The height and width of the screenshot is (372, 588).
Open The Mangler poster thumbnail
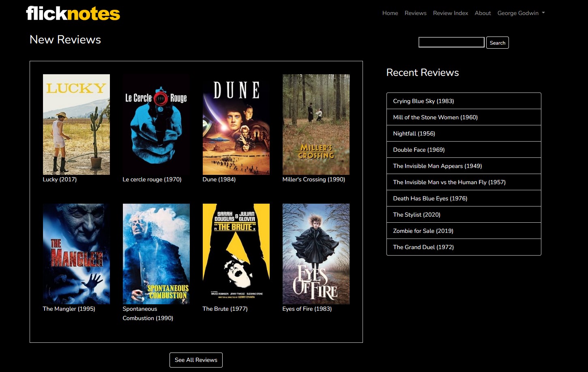76,254
